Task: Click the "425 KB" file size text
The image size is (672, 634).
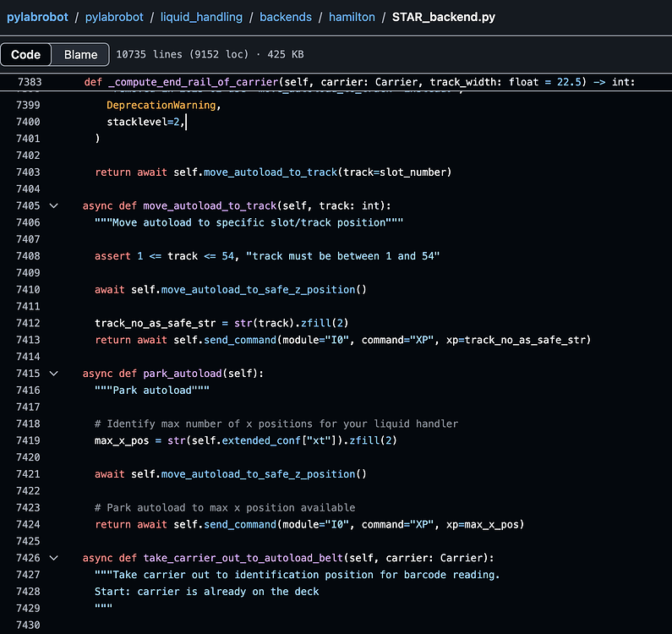Action: point(286,54)
